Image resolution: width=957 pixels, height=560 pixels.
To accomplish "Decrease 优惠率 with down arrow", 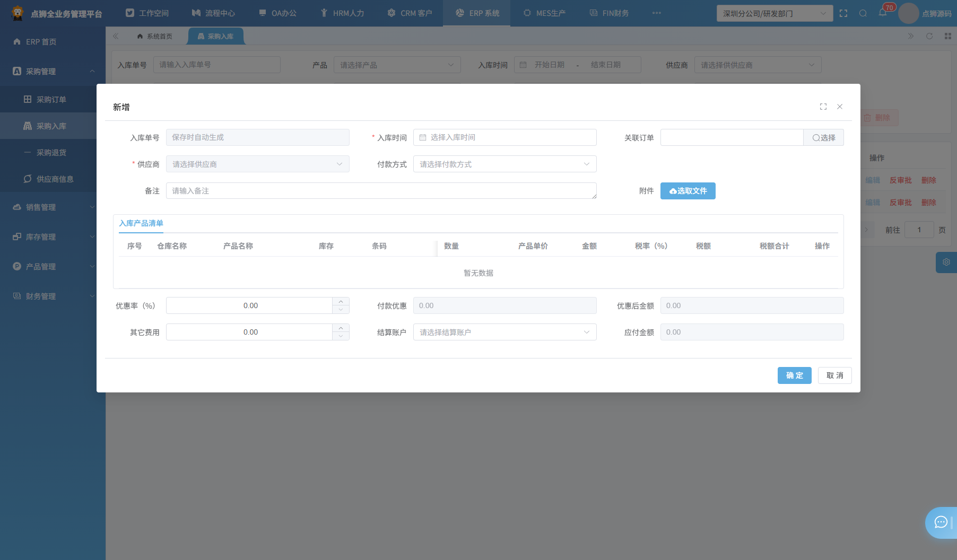I will (x=341, y=310).
